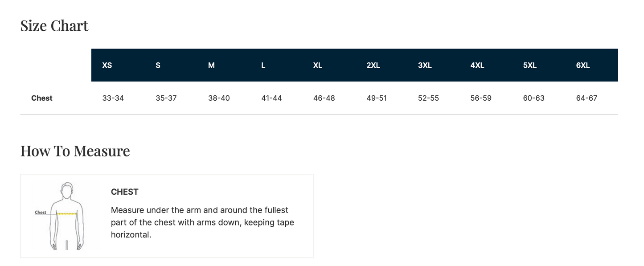Click the Size Chart heading
The image size is (644, 266).
[x=54, y=26]
